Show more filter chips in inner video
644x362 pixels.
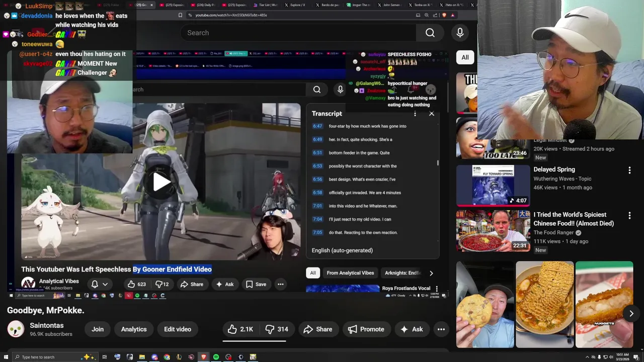tap(431, 273)
